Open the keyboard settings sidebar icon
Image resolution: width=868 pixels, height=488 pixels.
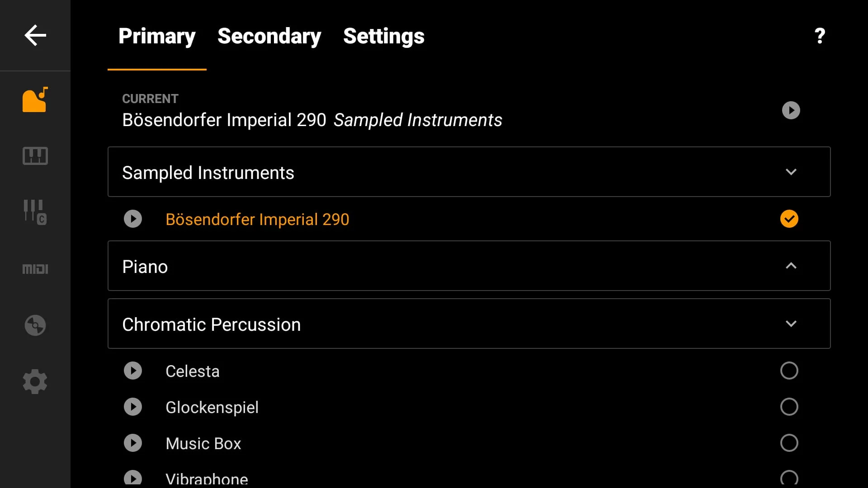click(35, 155)
